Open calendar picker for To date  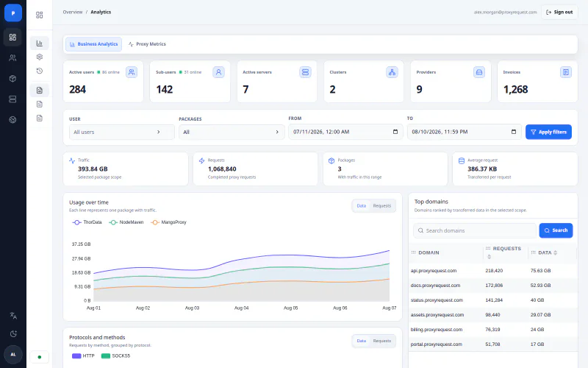514,132
